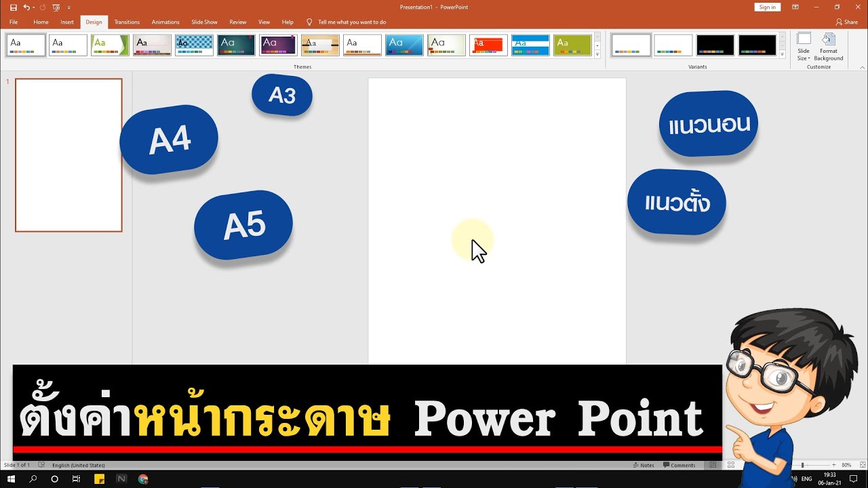Open Customize Quick Access Toolbar dropdown

69,7
